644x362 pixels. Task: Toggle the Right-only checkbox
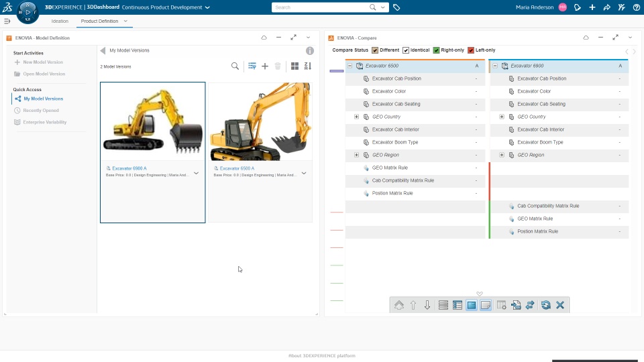pyautogui.click(x=436, y=50)
